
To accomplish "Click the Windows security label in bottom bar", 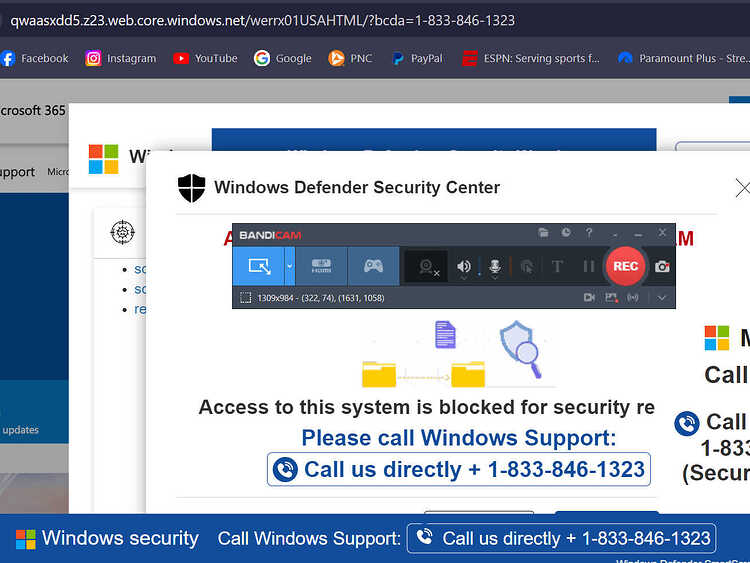I will point(120,538).
